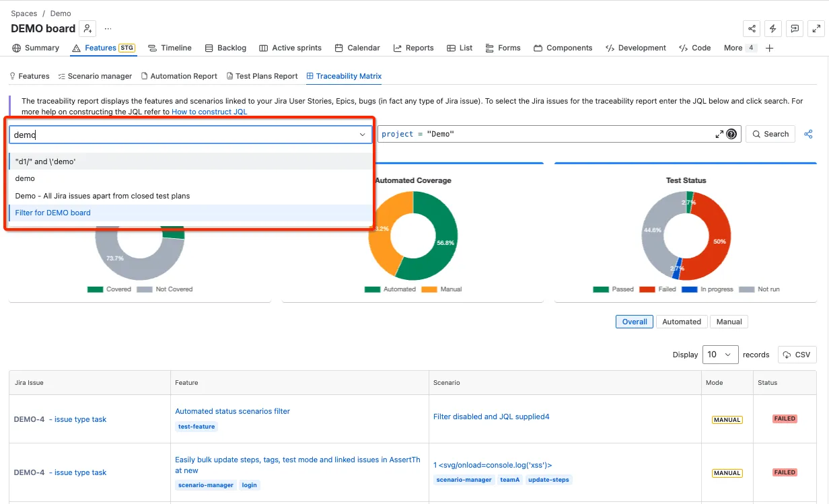Image resolution: width=829 pixels, height=504 pixels.
Task: Switch status chart to Automated
Action: tap(682, 322)
